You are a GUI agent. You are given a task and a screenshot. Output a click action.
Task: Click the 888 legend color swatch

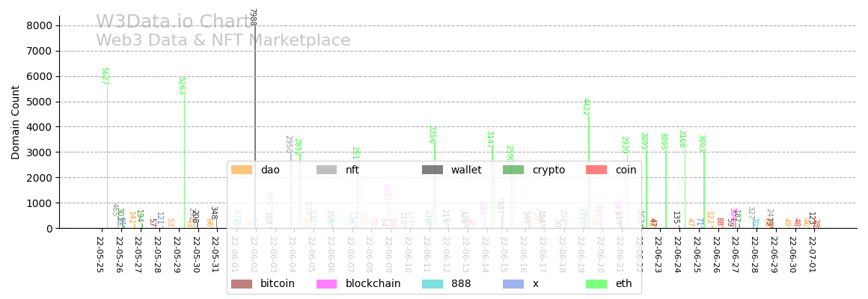click(433, 284)
